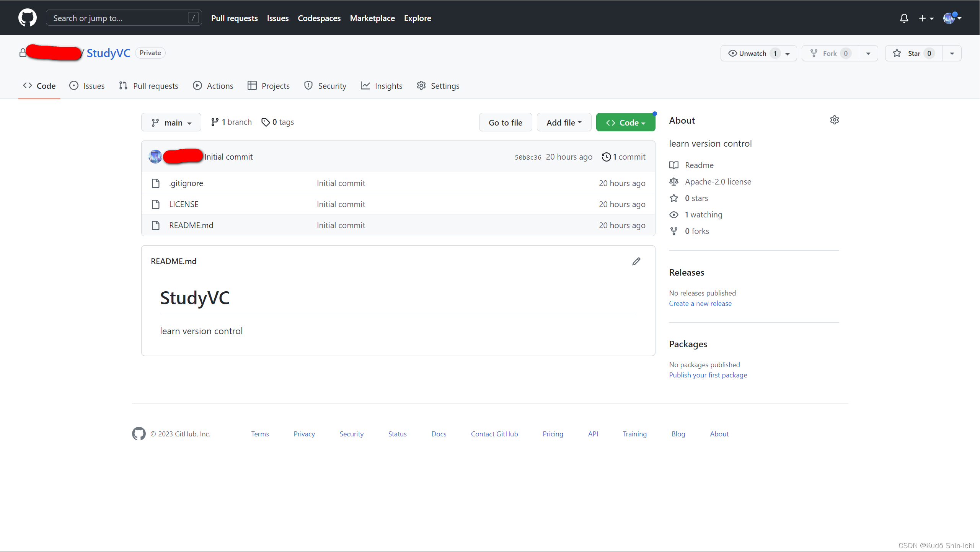Switch to the Actions tab
980x552 pixels.
213,86
